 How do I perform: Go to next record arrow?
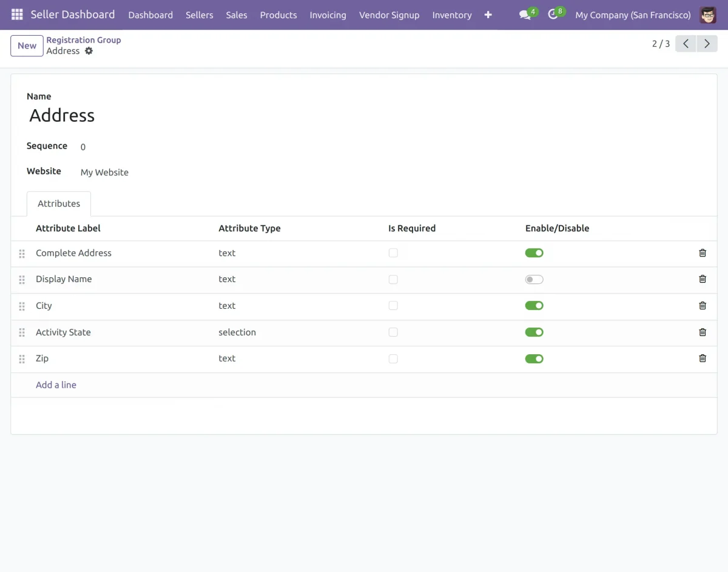(x=707, y=44)
